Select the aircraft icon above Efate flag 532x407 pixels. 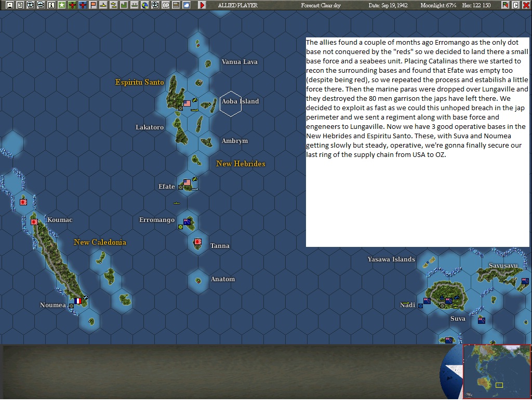(x=195, y=179)
